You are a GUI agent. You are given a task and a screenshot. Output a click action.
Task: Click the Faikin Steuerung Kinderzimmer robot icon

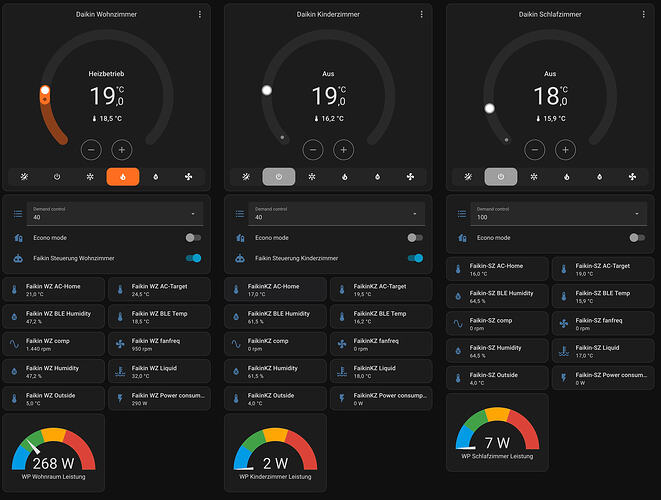240,258
